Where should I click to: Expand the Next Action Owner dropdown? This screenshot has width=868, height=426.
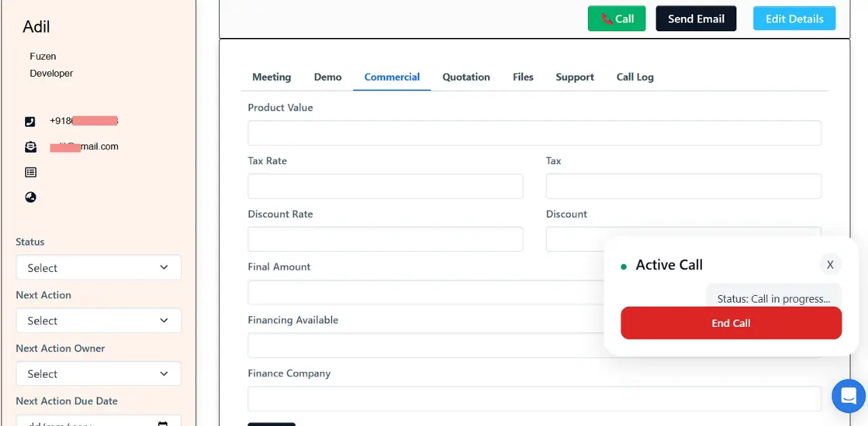point(98,373)
